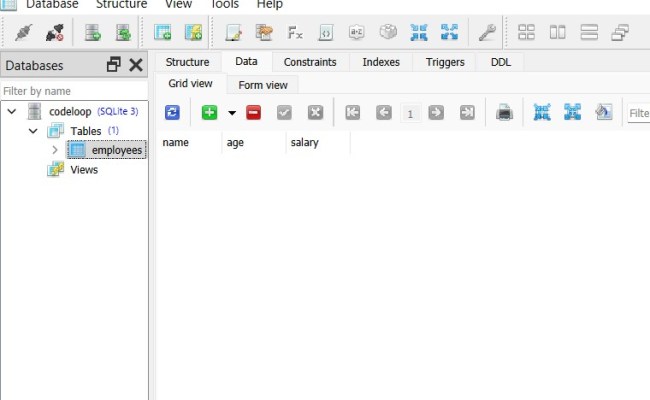Open the DDL history icon
Viewport: 650px width, 400px height.
pos(264,32)
